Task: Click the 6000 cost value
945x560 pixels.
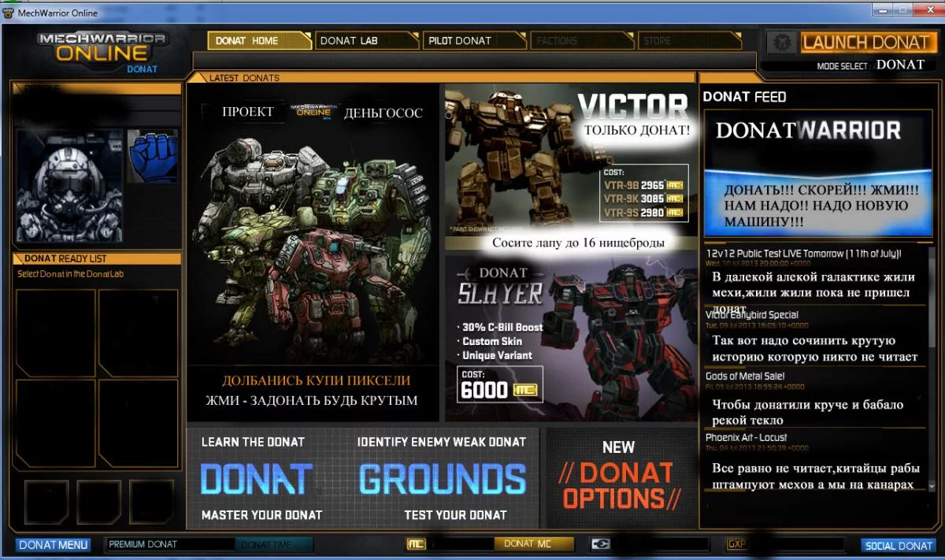Action: click(484, 390)
